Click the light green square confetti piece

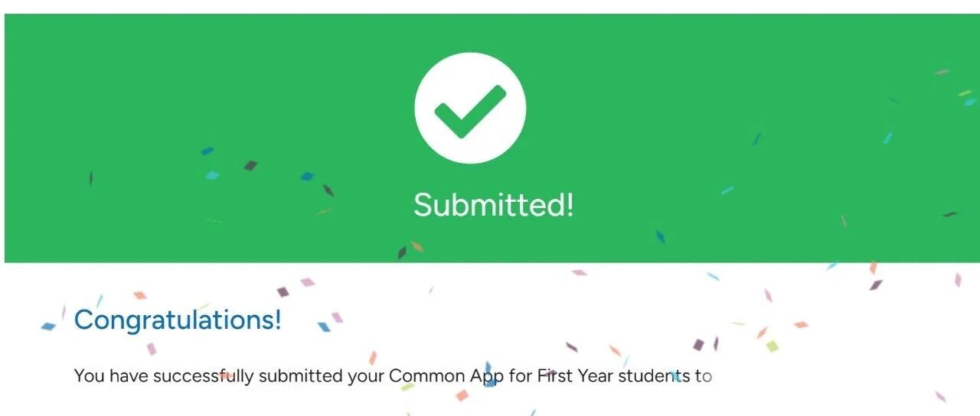[773, 346]
